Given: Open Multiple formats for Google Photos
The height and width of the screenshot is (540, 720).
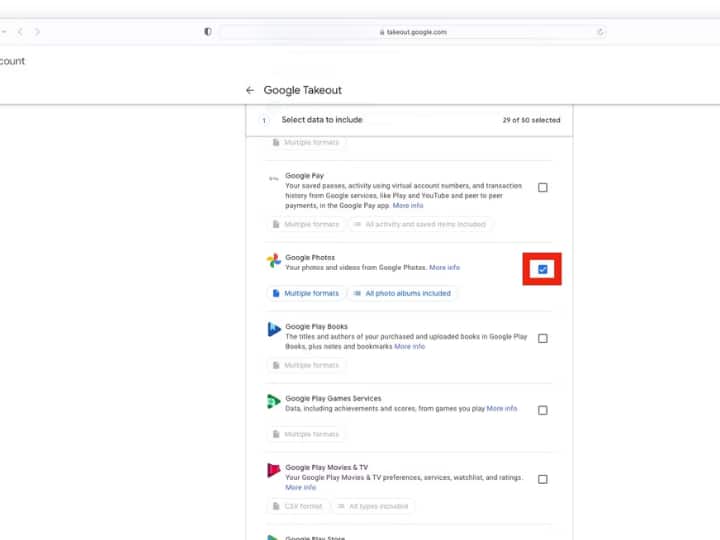Looking at the screenshot, I should pyautogui.click(x=306, y=293).
